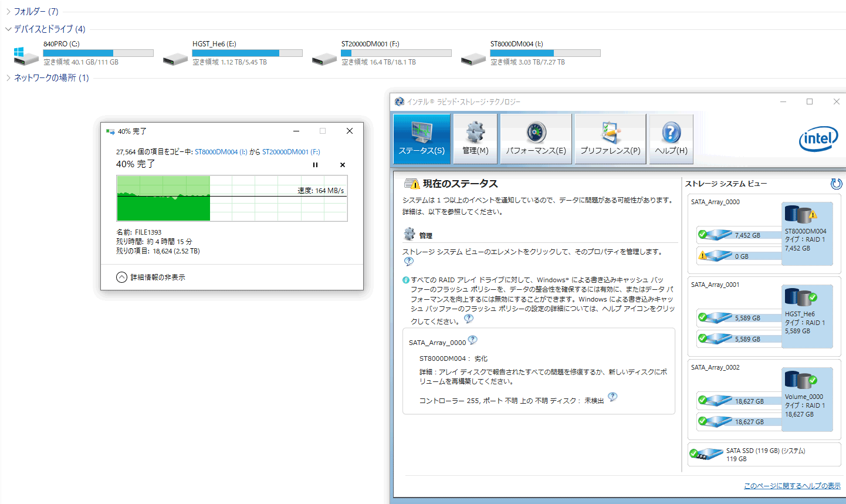Open the ST8000DM004 (I:) drive
The image size is (846, 504).
530,53
